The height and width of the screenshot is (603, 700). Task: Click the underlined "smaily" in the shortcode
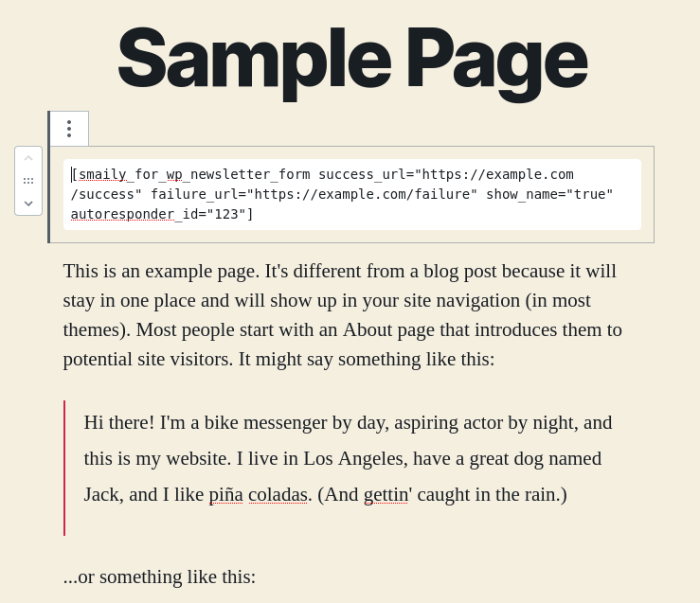click(x=102, y=174)
